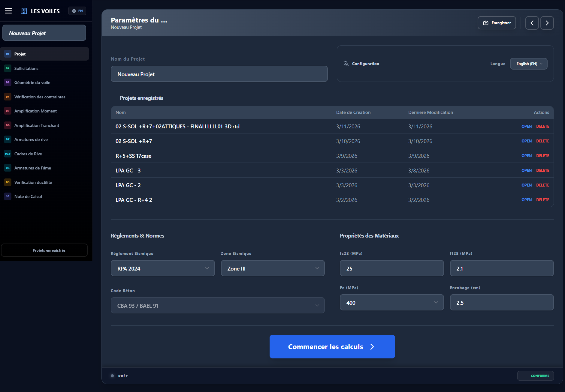Viewport: 565px width, 392px height.
Task: Open the Fe (MPa) 400 dropdown
Action: pos(391,302)
